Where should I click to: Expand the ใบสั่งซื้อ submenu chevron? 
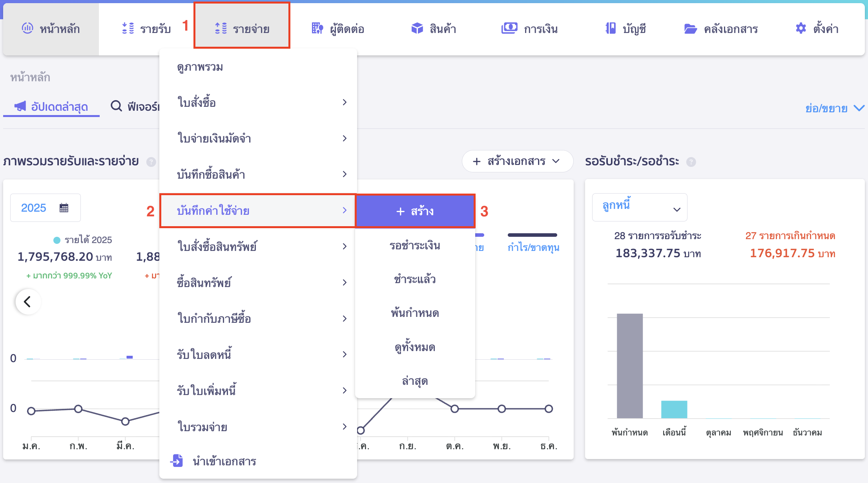pyautogui.click(x=345, y=102)
